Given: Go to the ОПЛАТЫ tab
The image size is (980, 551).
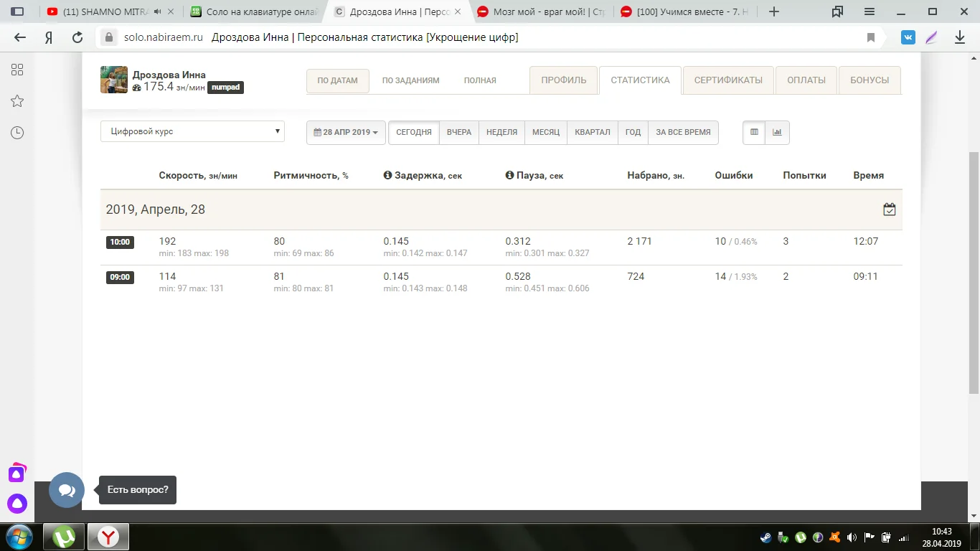Looking at the screenshot, I should pos(806,80).
